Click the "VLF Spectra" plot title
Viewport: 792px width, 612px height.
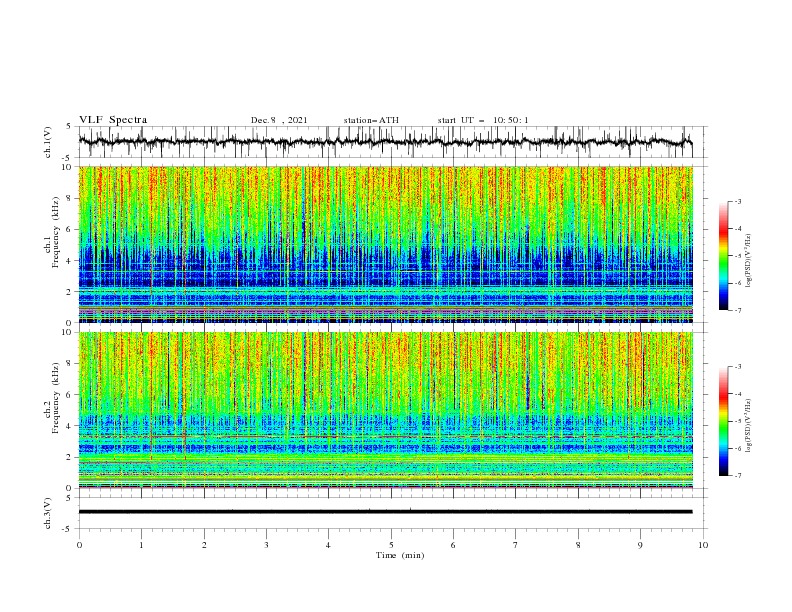(113, 120)
